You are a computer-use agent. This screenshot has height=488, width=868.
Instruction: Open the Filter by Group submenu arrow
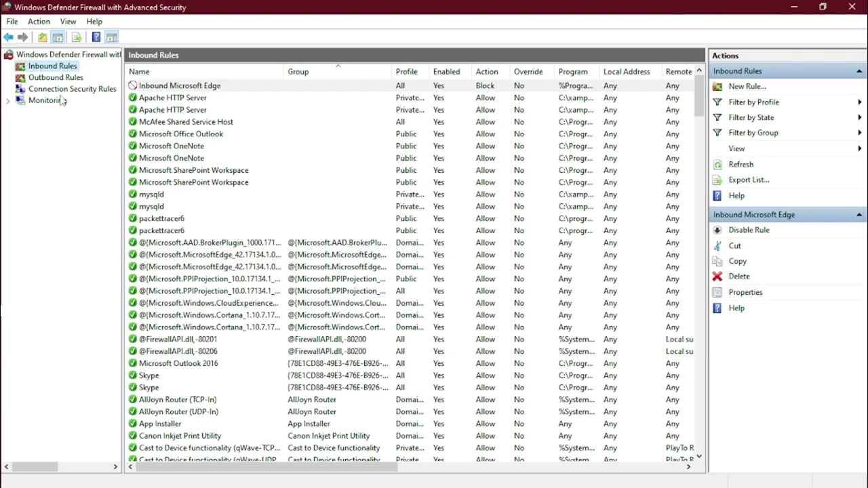859,133
